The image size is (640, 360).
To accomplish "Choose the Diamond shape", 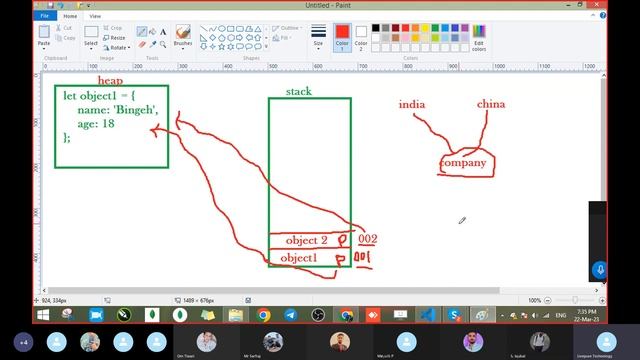I will [213, 38].
